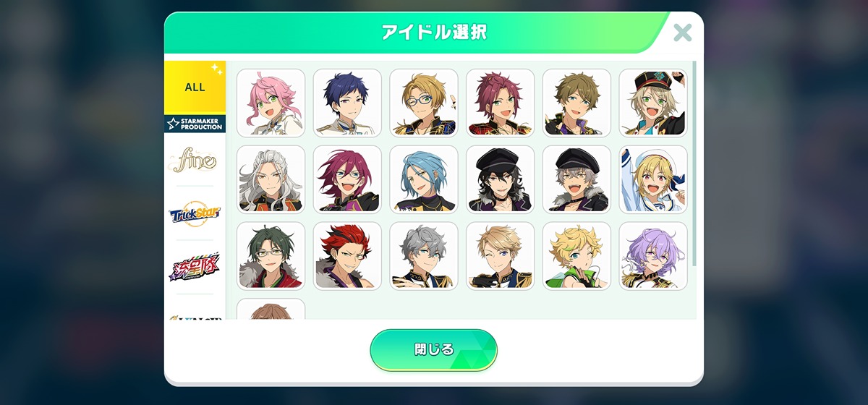Pick the blonde idol wearing glasses
This screenshot has height=405, width=868.
(x=424, y=103)
